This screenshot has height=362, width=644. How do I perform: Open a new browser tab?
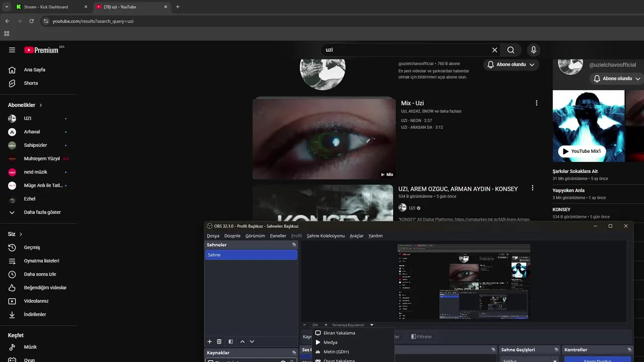178,7
